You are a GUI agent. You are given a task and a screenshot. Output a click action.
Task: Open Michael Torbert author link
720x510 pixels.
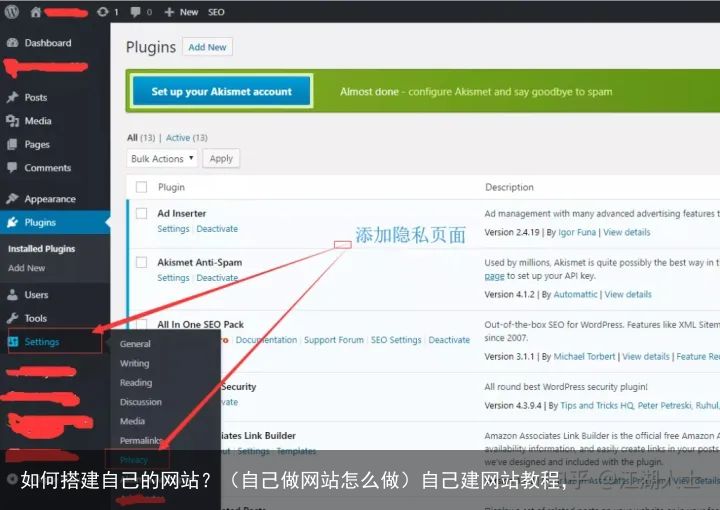coord(585,357)
